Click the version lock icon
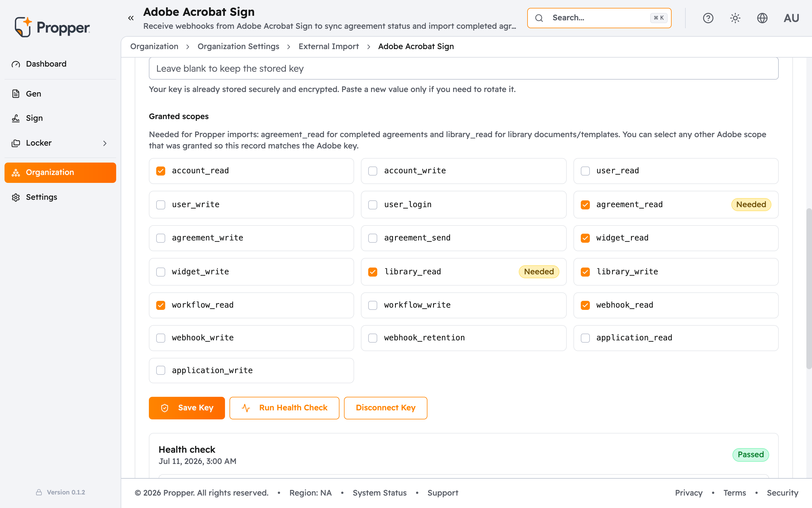 click(x=39, y=492)
